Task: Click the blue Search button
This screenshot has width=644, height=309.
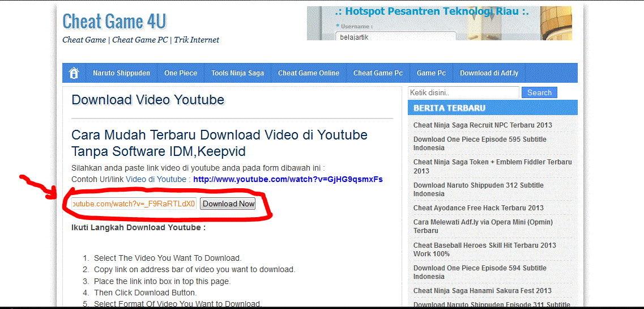Action: pos(539,92)
